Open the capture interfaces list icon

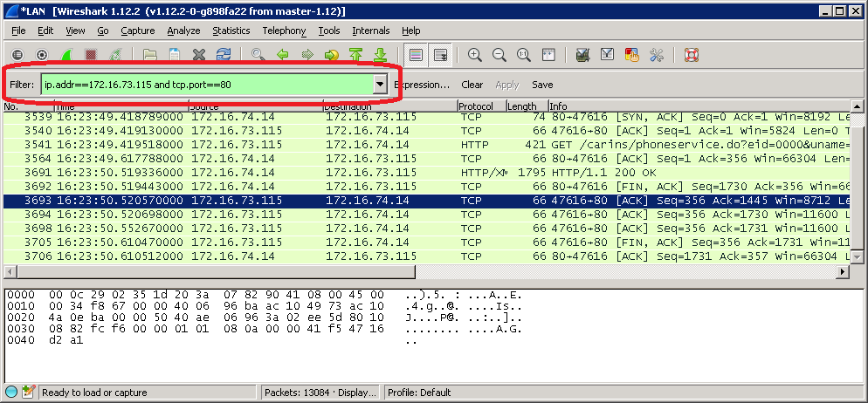click(17, 55)
